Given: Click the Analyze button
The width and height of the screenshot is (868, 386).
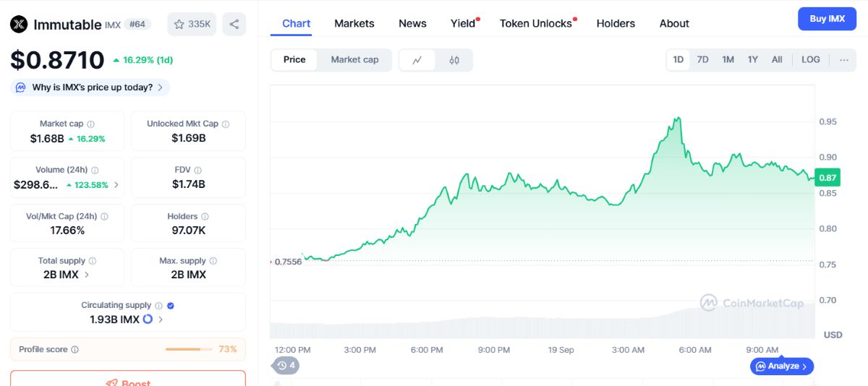Looking at the screenshot, I should (x=782, y=366).
